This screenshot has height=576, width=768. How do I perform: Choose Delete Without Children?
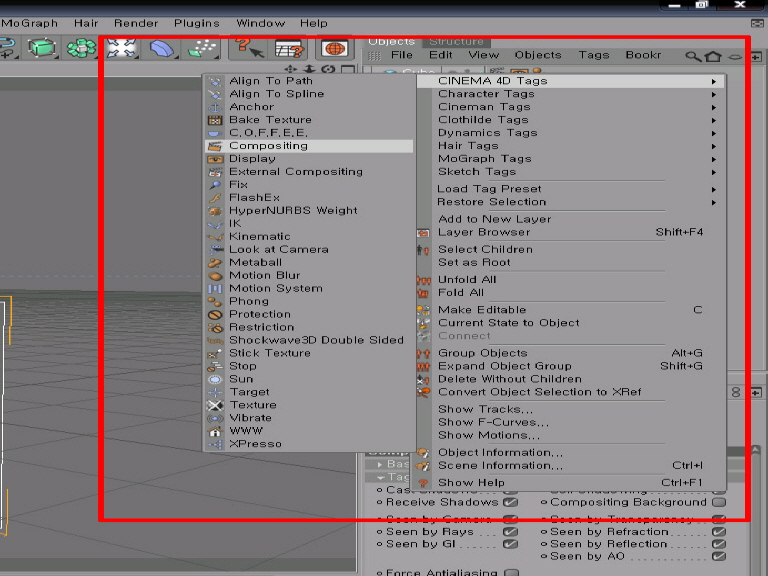click(x=571, y=379)
